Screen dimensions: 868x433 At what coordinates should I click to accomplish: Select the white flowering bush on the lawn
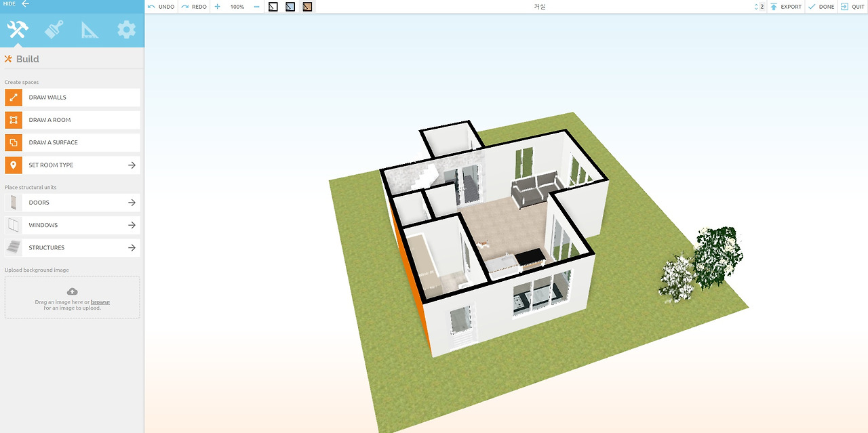point(677,278)
